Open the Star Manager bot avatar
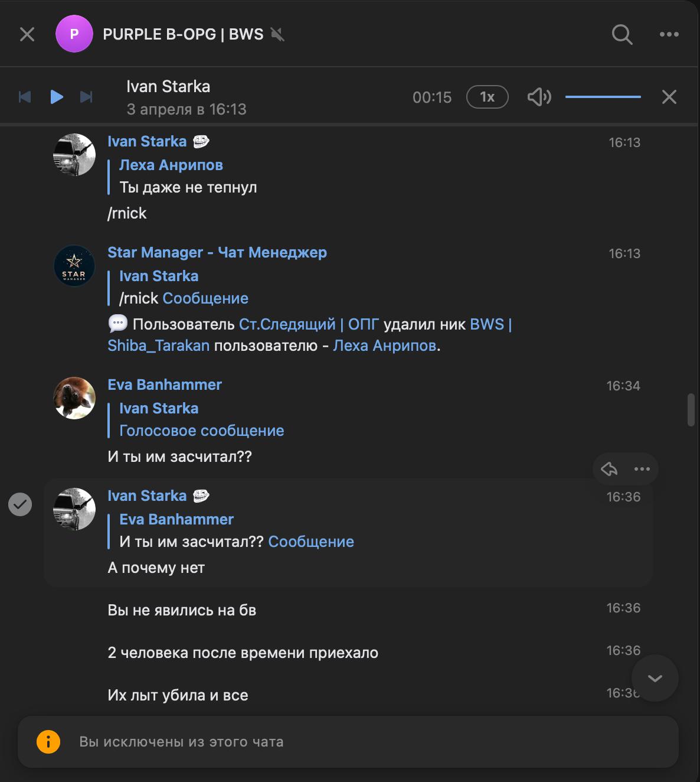The width and height of the screenshot is (700, 782). pyautogui.click(x=74, y=266)
